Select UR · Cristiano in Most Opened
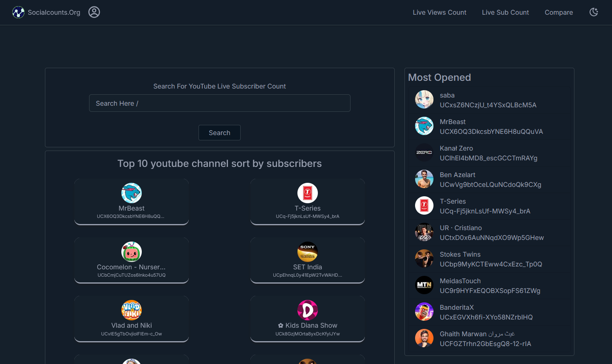The width and height of the screenshot is (612, 364). (461, 228)
